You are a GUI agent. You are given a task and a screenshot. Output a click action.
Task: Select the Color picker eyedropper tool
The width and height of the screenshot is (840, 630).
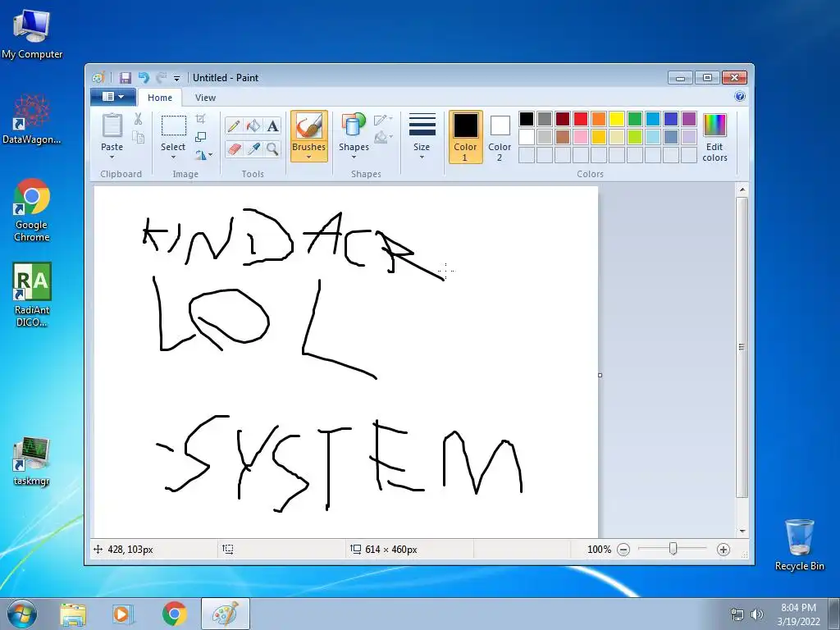(253, 148)
